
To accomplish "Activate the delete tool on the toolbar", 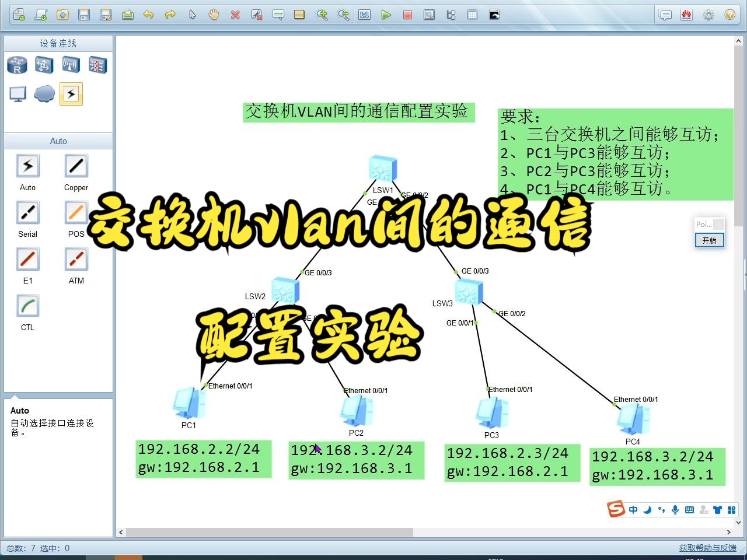I will pos(236,15).
